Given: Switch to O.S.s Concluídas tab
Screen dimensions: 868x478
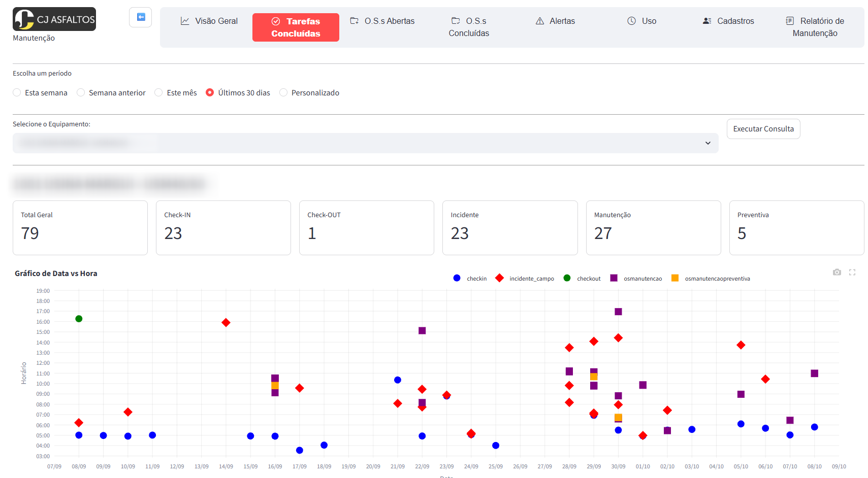Looking at the screenshot, I should tap(469, 27).
